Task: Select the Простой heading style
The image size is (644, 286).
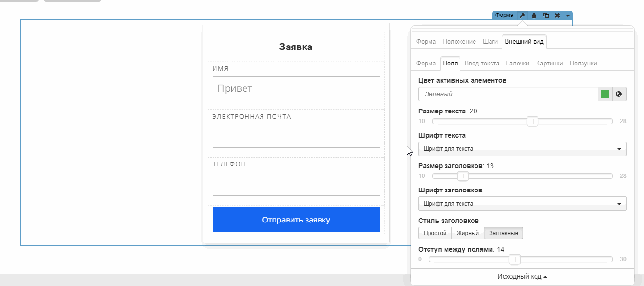Action: 435,233
